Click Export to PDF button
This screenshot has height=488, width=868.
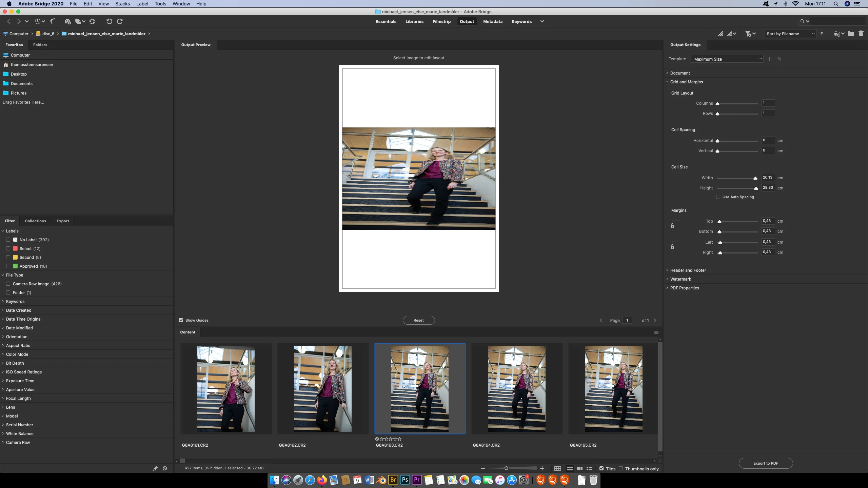pyautogui.click(x=766, y=463)
